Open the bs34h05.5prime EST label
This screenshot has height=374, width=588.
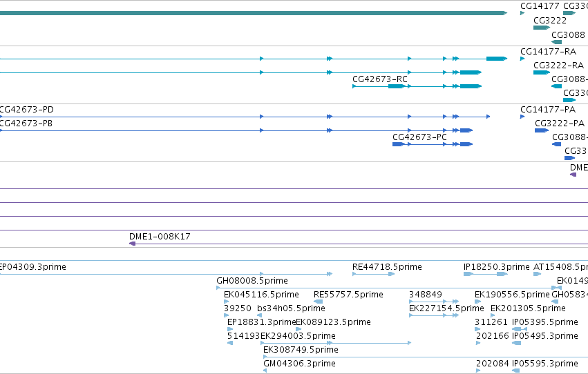click(291, 308)
